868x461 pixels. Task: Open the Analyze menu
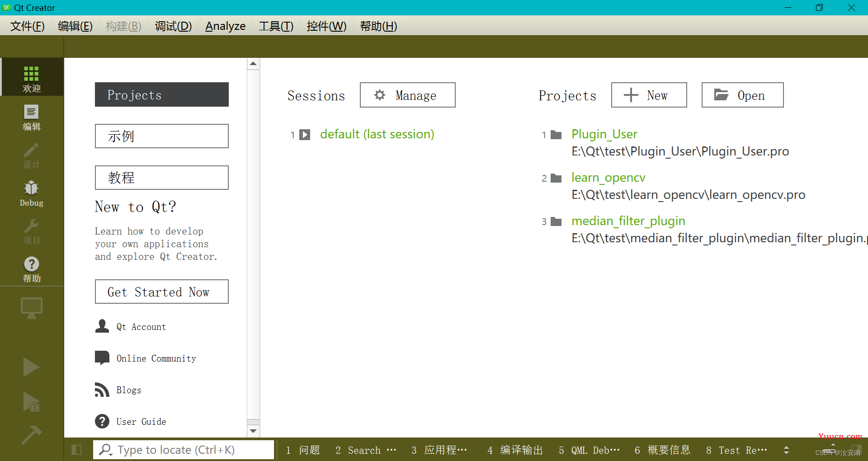coord(225,26)
